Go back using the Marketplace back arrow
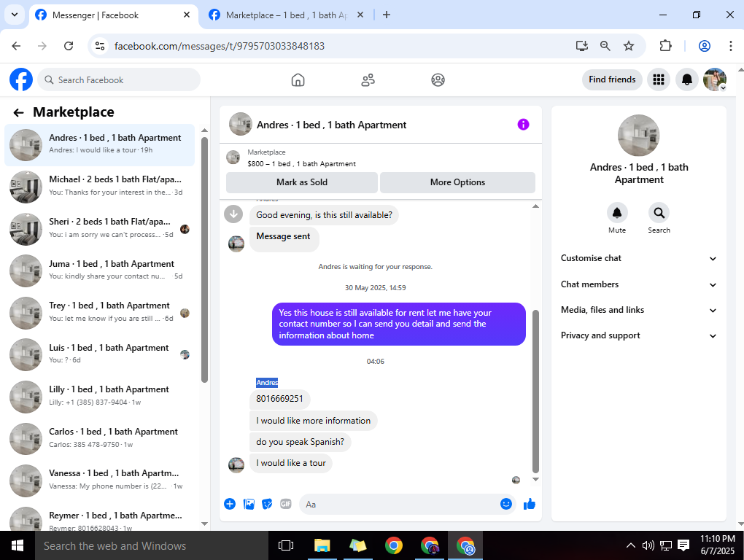Viewport: 744px width, 560px height. point(18,112)
